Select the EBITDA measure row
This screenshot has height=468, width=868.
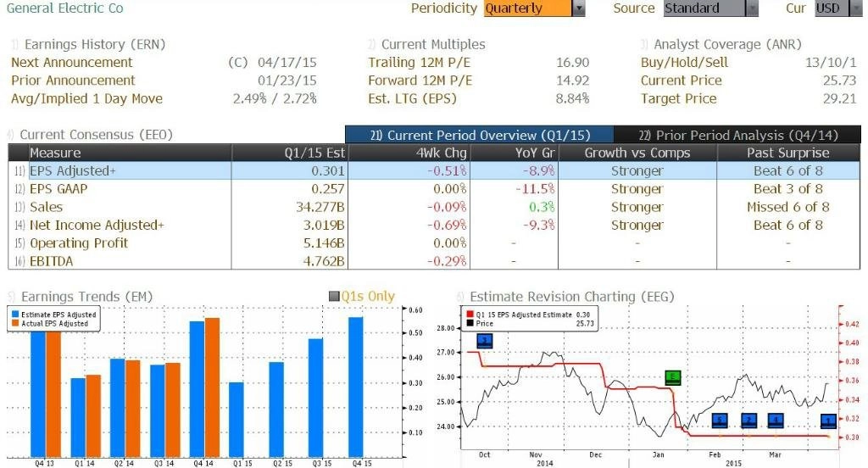click(434, 261)
